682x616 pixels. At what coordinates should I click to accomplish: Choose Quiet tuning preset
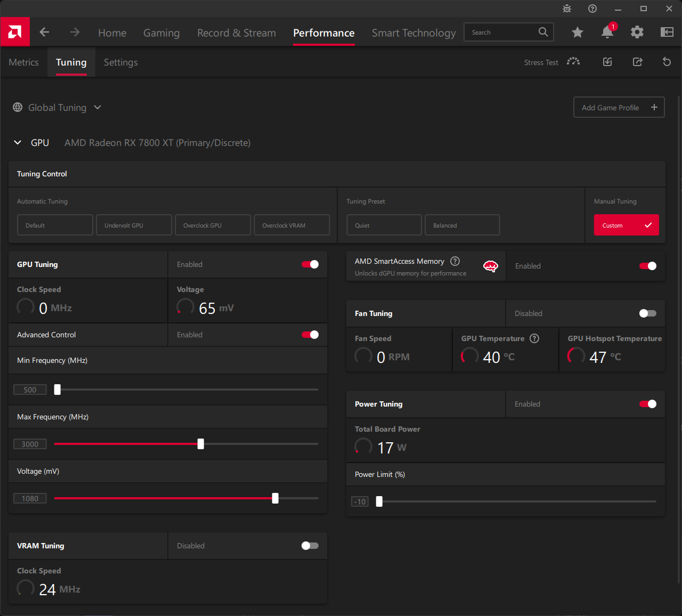[384, 225]
